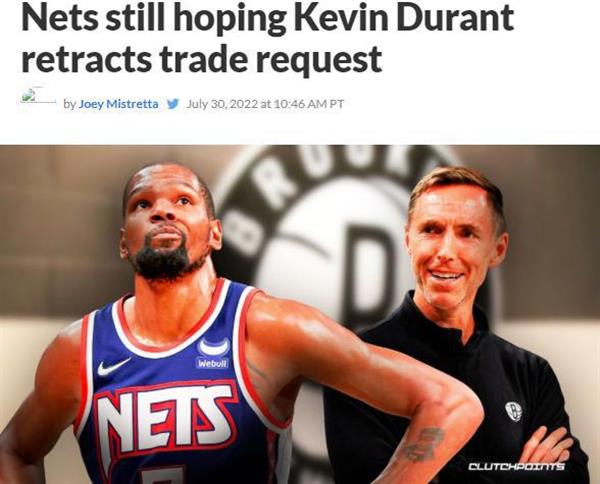Image resolution: width=600 pixels, height=484 pixels.
Task: Click the word "by" before the author name
Action: tap(70, 104)
